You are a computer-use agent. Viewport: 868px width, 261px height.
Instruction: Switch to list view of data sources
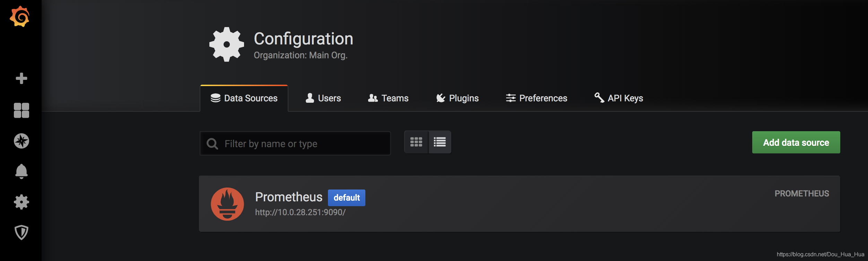440,142
